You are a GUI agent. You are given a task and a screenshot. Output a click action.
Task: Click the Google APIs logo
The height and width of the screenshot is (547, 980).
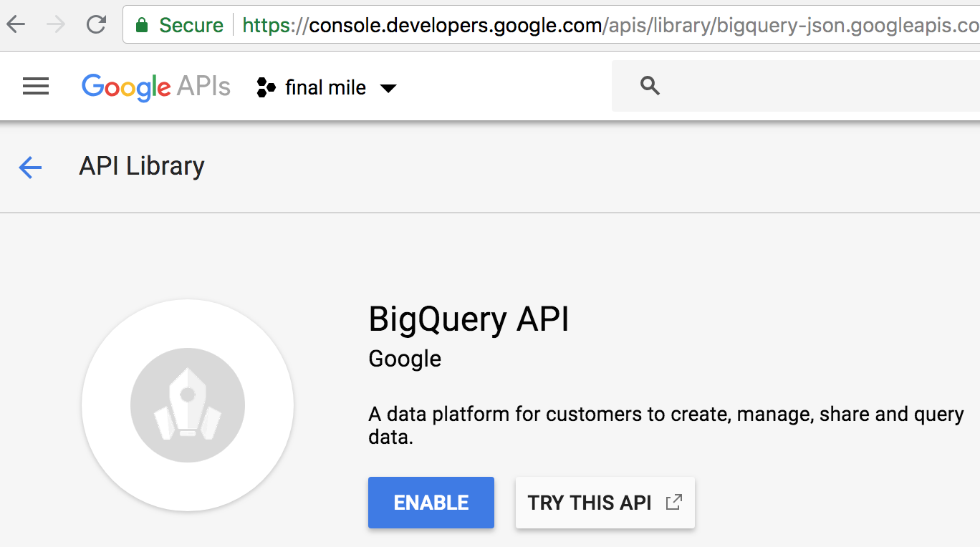[x=155, y=87]
